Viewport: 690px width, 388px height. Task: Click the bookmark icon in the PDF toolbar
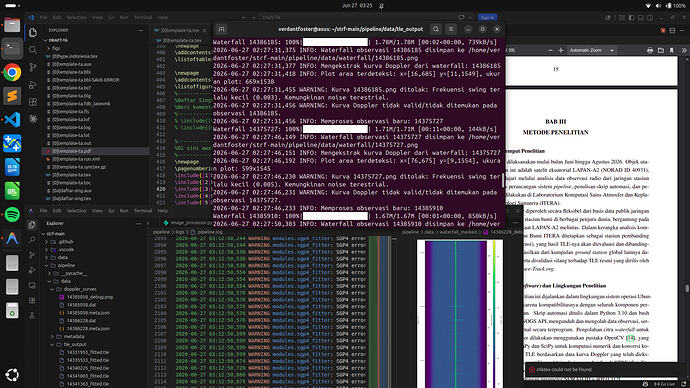(672, 51)
